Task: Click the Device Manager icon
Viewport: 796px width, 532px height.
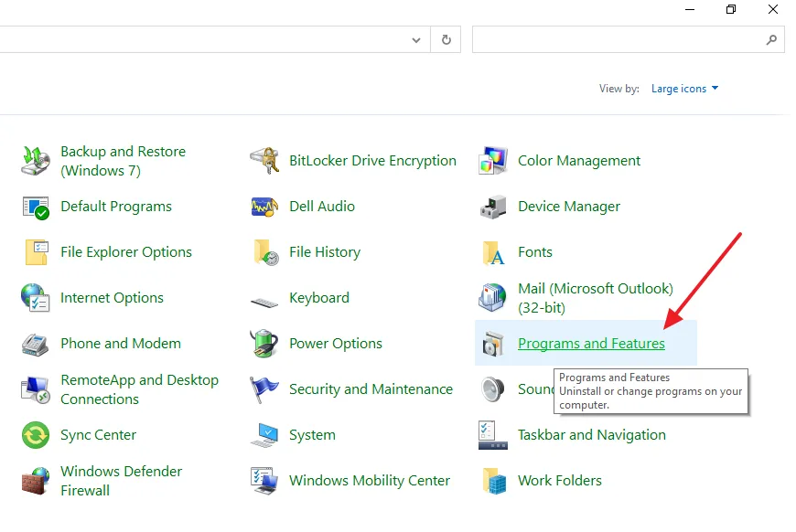Action: coord(493,207)
